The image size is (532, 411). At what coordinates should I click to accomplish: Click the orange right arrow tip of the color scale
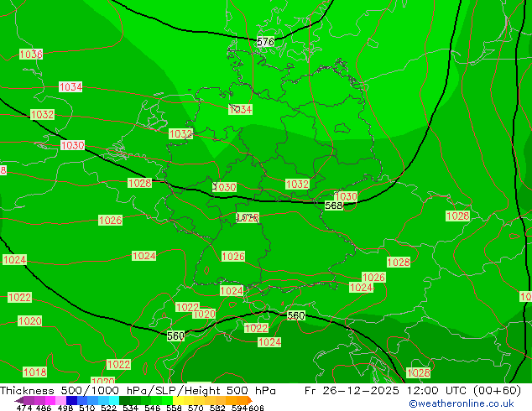pos(250,400)
